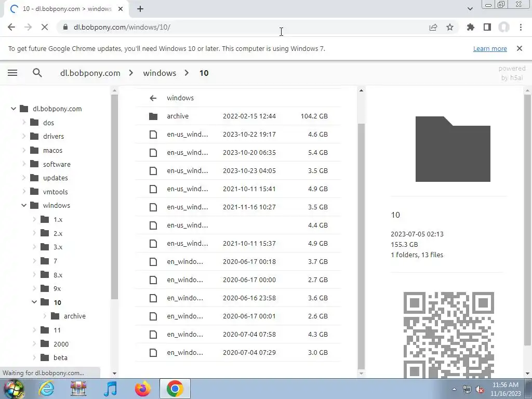Open file dated 2021-11-16 10:27

238,207
